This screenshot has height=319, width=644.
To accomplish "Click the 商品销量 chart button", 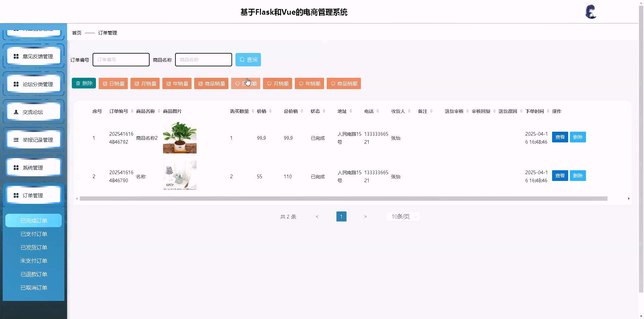I will pos(211,83).
